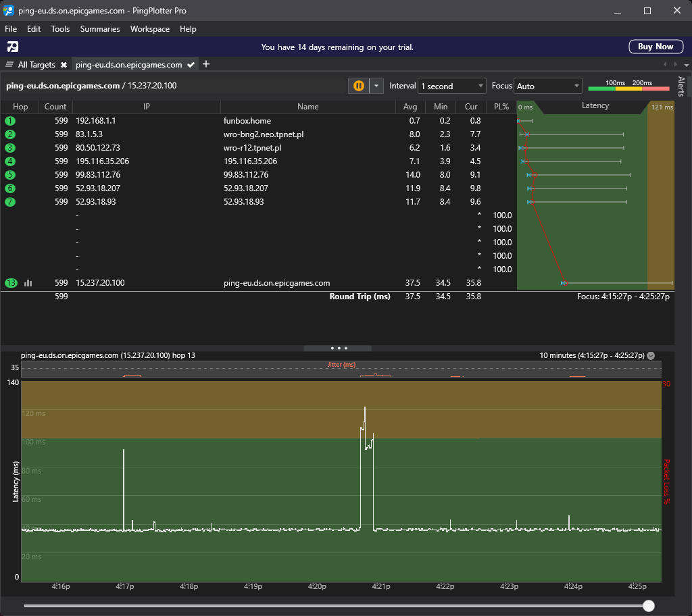Sort by the Hop column header

20,107
